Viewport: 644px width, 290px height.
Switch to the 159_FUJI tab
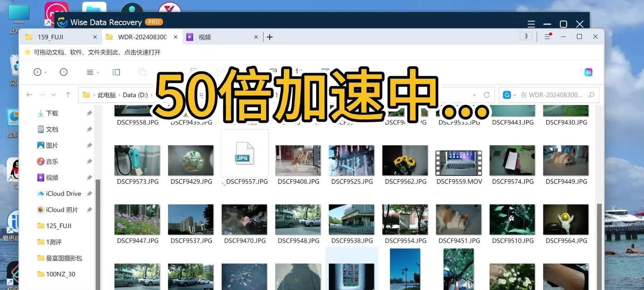(x=61, y=37)
